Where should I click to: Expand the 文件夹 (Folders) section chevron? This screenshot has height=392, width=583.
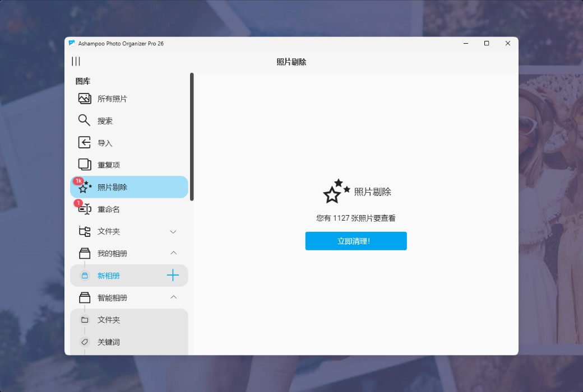[173, 231]
